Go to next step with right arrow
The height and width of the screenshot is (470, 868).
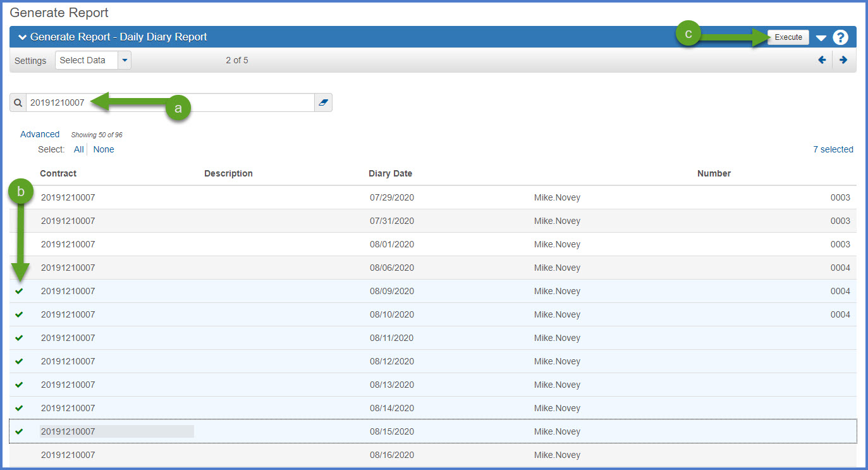tap(843, 60)
